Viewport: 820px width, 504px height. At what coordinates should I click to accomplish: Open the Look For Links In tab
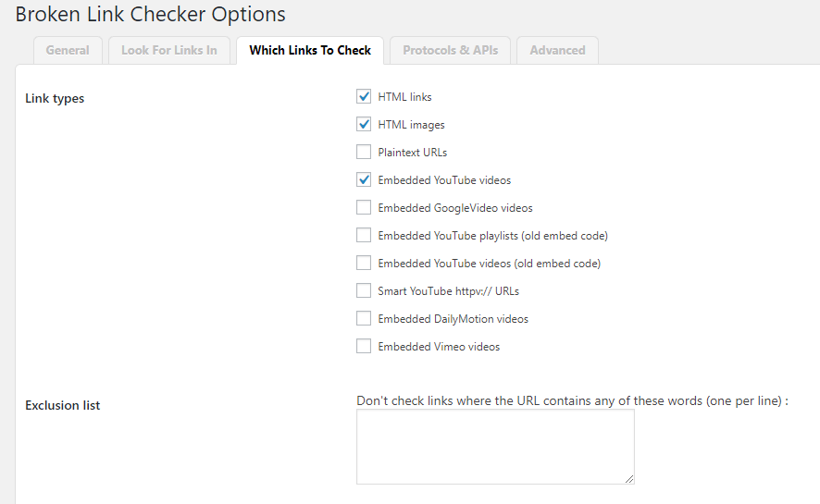(169, 50)
